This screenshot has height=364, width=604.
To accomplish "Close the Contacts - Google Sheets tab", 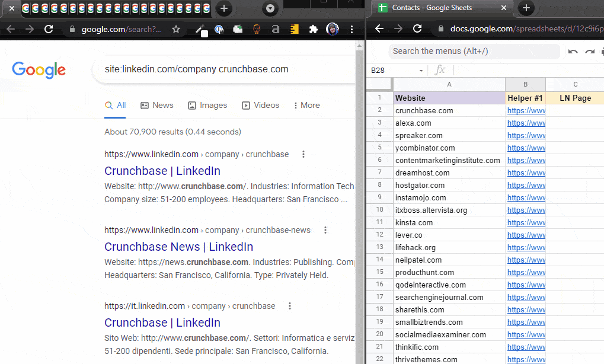I will point(504,8).
